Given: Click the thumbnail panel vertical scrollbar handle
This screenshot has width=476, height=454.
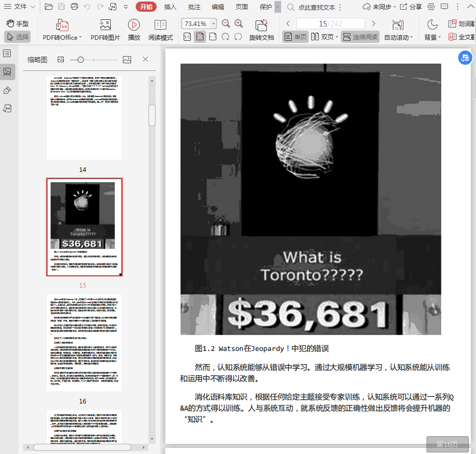Looking at the screenshot, I should point(152,115).
